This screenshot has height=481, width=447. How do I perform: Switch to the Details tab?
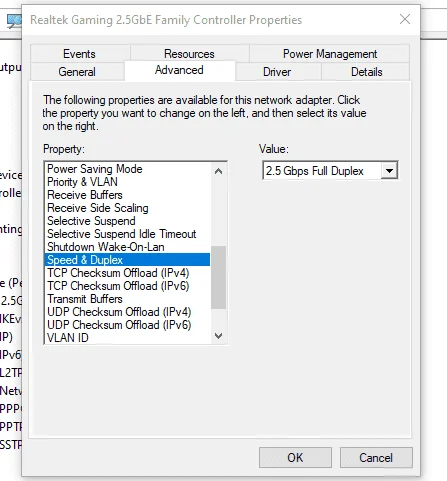(x=366, y=72)
